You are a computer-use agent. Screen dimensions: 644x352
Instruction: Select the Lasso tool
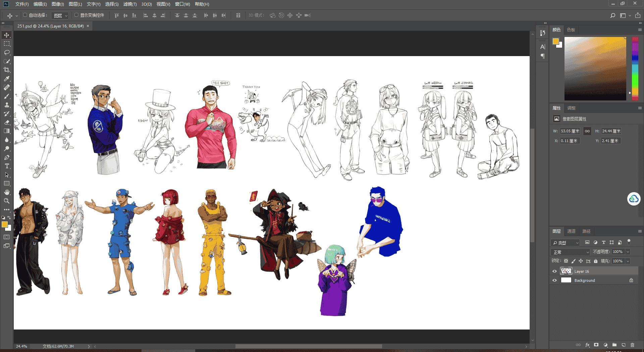(7, 52)
